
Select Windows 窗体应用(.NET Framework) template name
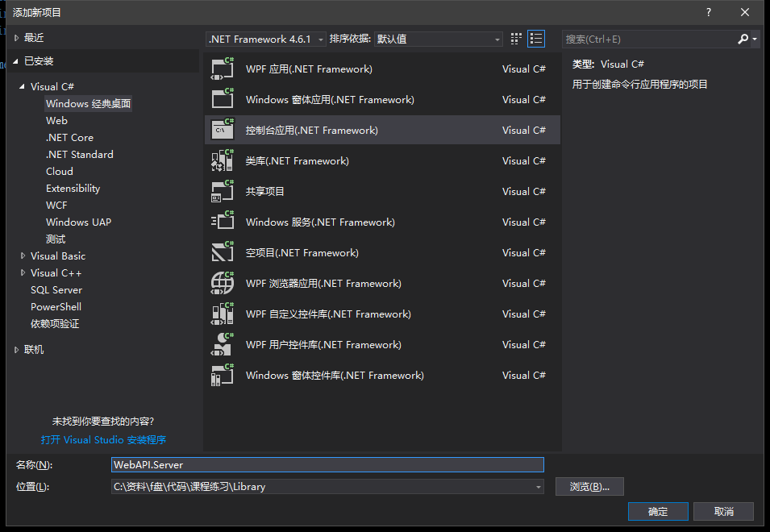point(330,100)
